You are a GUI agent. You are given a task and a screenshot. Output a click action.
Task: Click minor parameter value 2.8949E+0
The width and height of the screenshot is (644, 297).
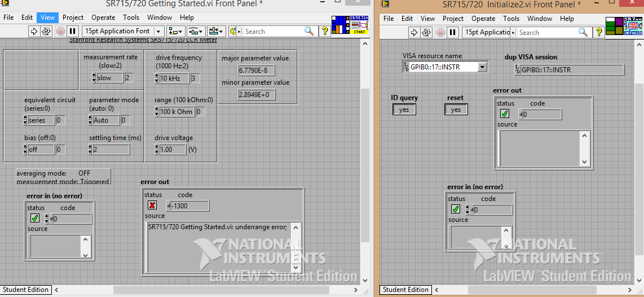pyautogui.click(x=256, y=95)
